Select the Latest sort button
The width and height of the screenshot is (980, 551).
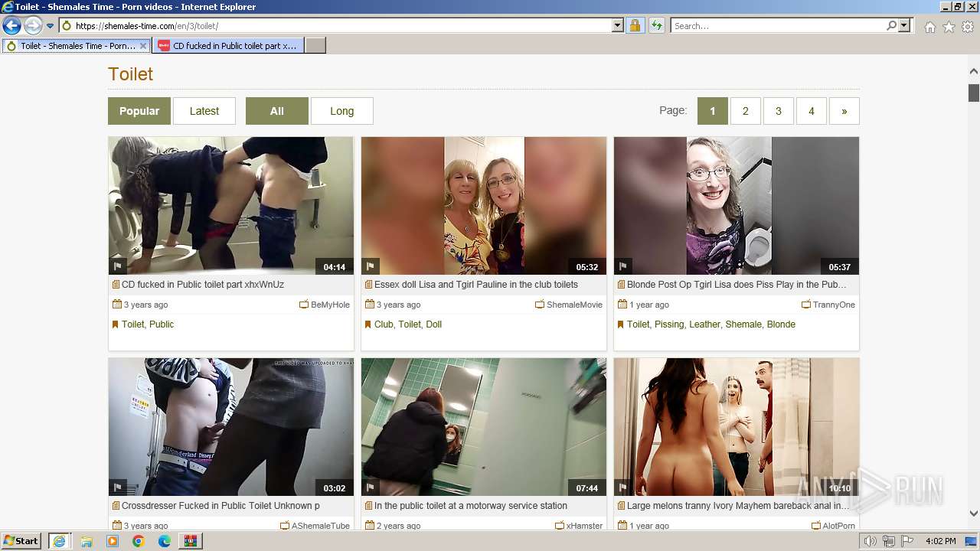point(204,111)
